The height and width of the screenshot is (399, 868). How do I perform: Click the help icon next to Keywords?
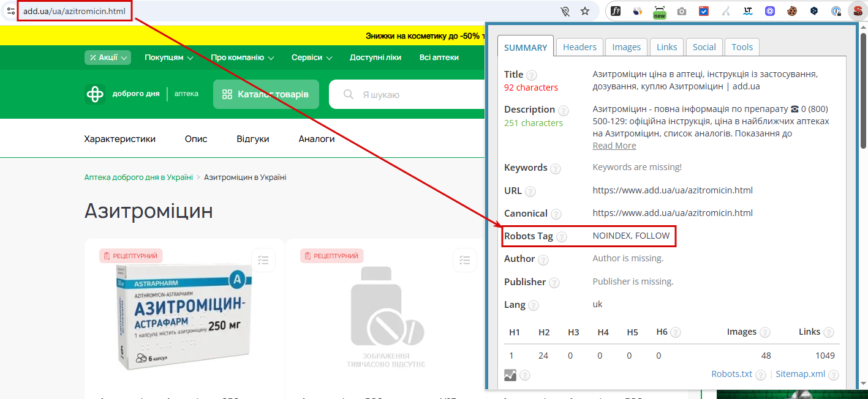[x=556, y=169]
